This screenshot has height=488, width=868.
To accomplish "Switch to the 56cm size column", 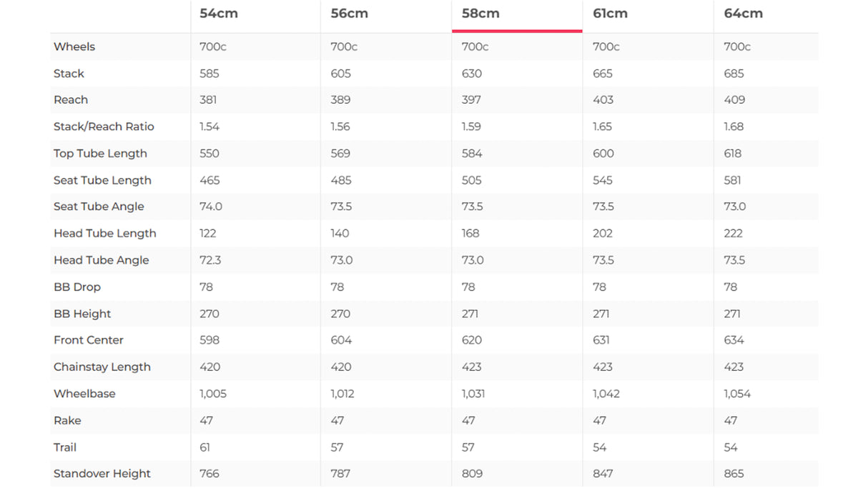I will (x=349, y=14).
